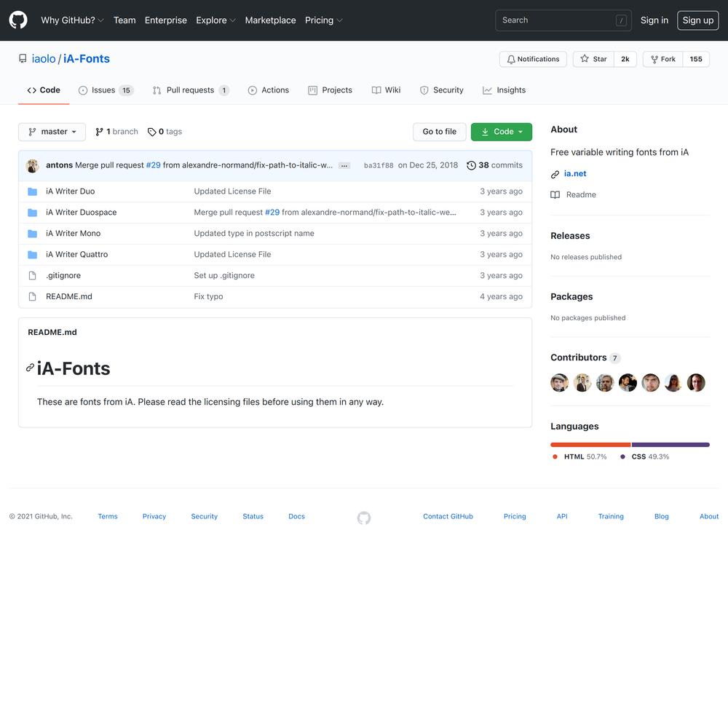This screenshot has height=728, width=728.
Task: Click the Sign in link
Action: coord(654,20)
